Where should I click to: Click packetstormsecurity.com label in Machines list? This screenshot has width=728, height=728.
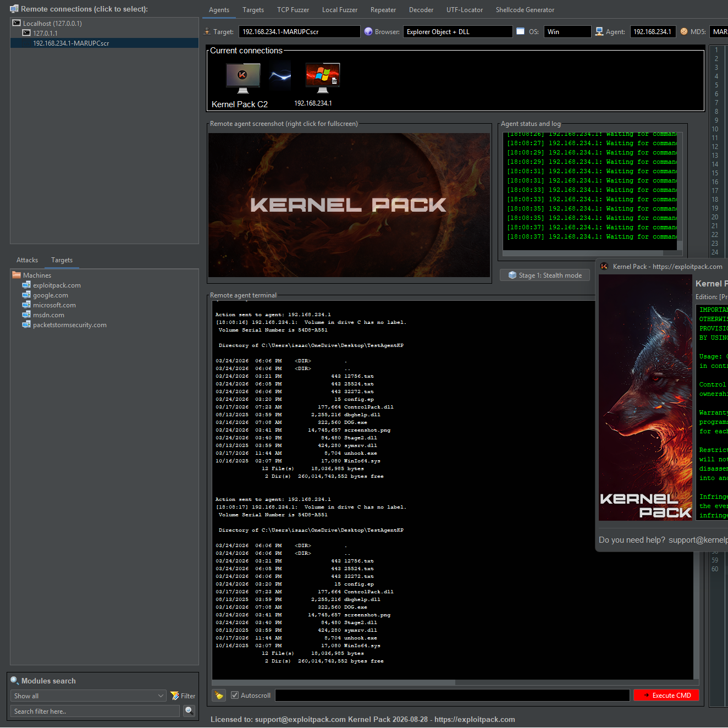pos(70,324)
